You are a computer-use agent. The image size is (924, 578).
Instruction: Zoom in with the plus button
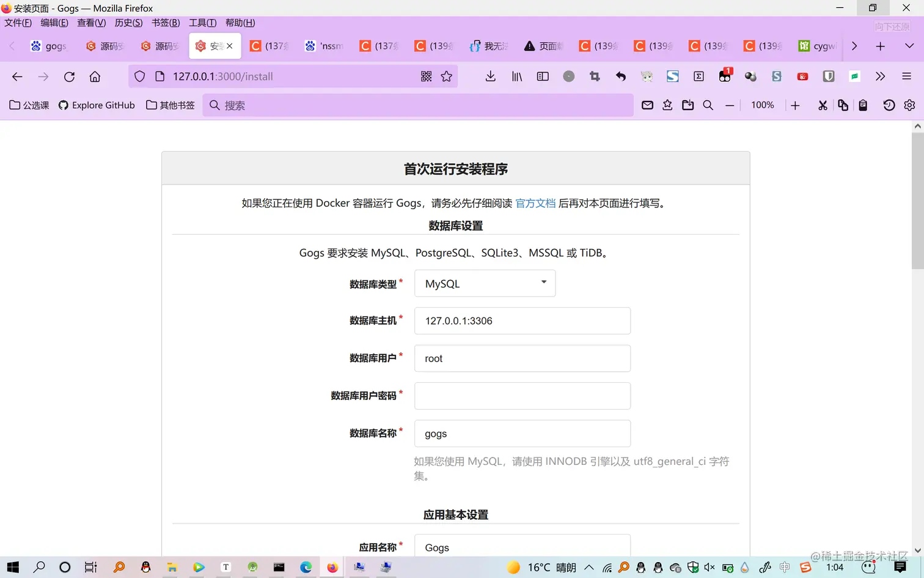(795, 105)
